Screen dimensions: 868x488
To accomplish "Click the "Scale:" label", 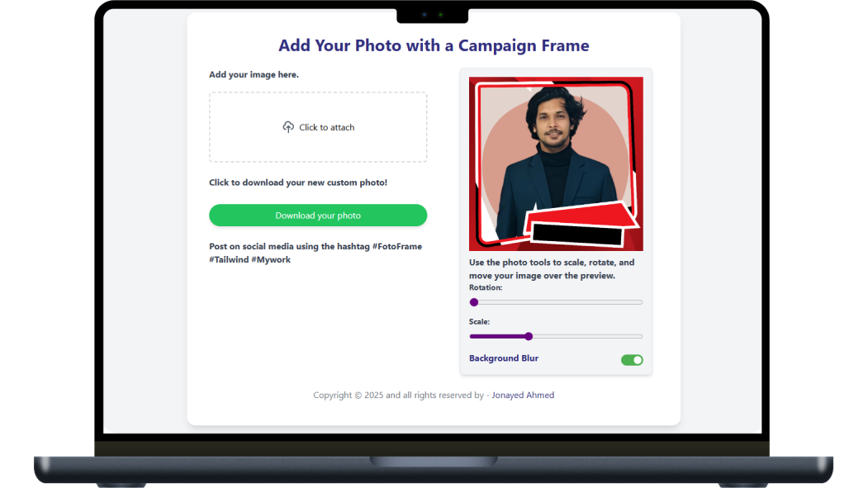I will pyautogui.click(x=479, y=321).
